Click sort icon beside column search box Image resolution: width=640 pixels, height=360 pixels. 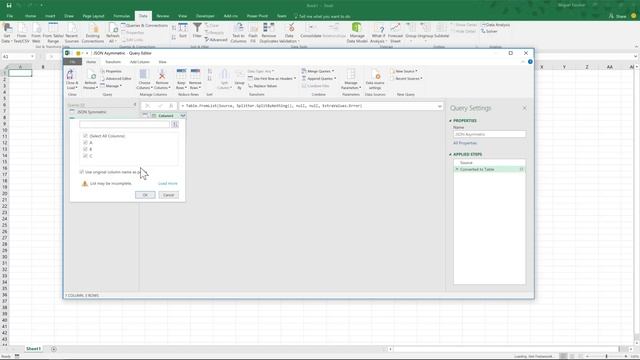(x=175, y=124)
